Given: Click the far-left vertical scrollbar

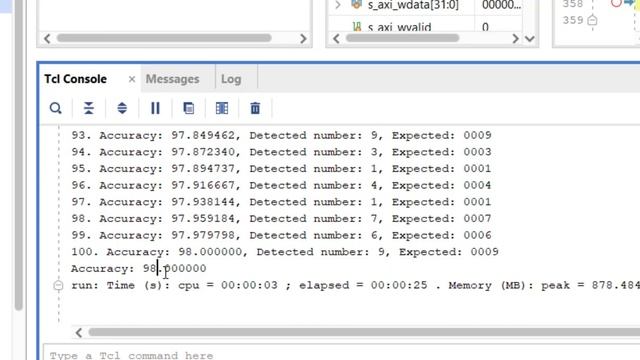Looking at the screenshot, I should (x=19, y=155).
